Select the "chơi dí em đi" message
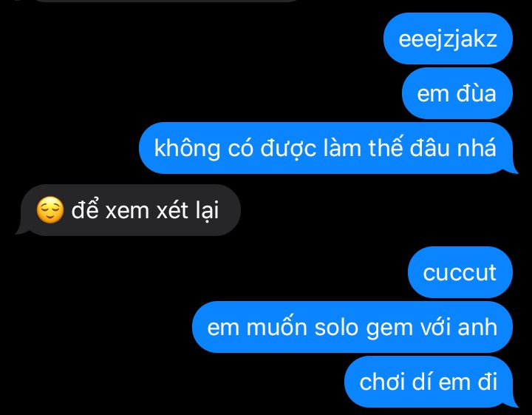 click(x=431, y=382)
